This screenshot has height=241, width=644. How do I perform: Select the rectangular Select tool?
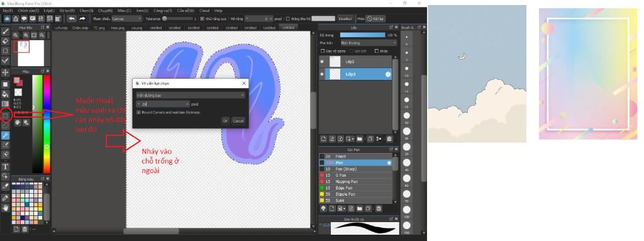(5, 116)
